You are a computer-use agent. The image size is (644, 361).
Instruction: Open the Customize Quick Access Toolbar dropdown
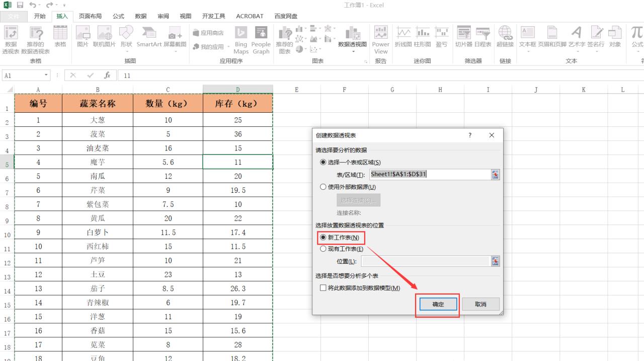[x=64, y=5]
